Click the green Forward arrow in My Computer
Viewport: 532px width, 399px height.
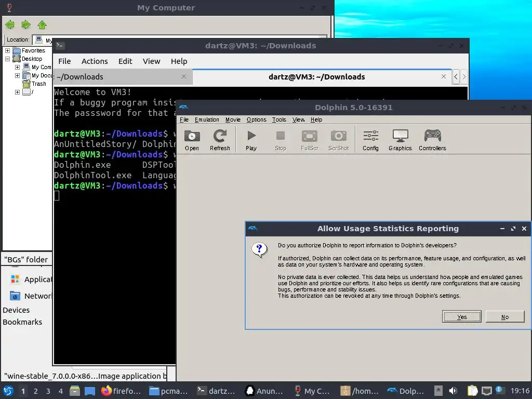(26, 24)
